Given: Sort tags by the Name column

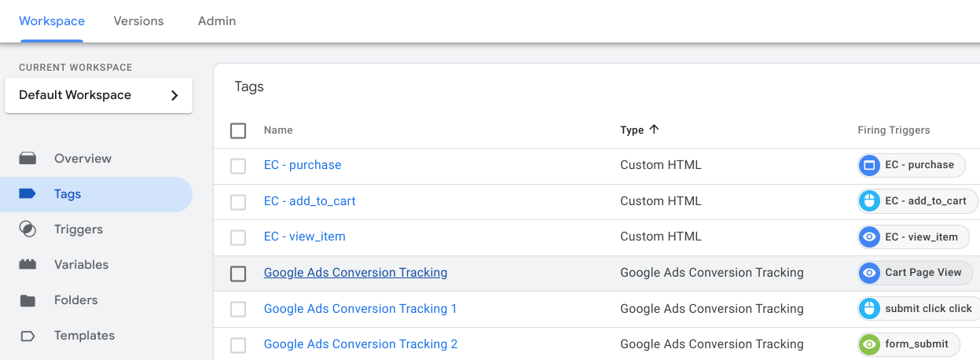Looking at the screenshot, I should click(x=278, y=130).
